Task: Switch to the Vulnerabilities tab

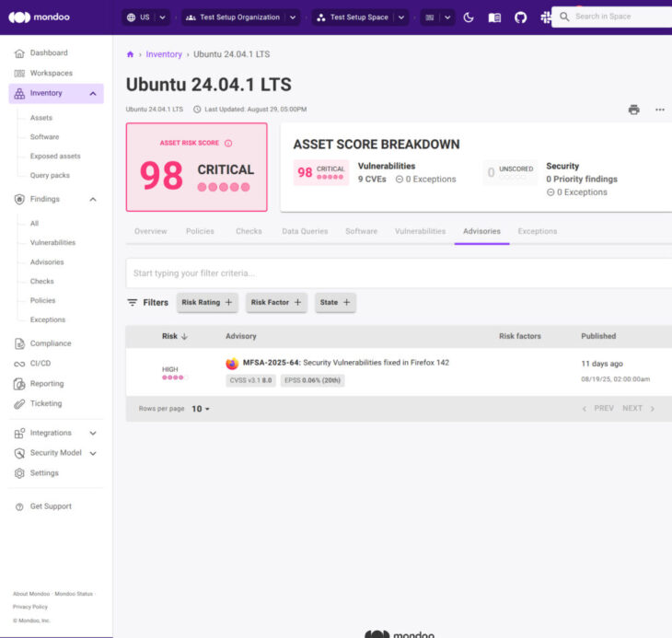Action: pyautogui.click(x=420, y=231)
